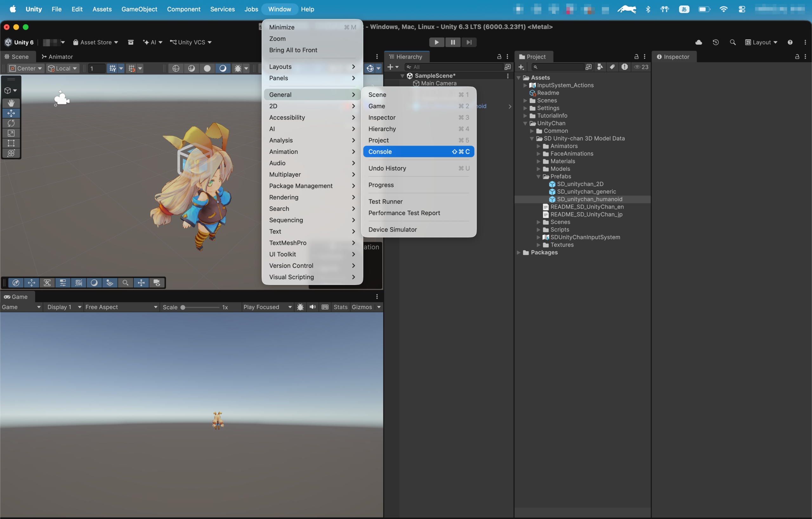812x519 pixels.
Task: Click the Project panel search field
Action: point(558,67)
